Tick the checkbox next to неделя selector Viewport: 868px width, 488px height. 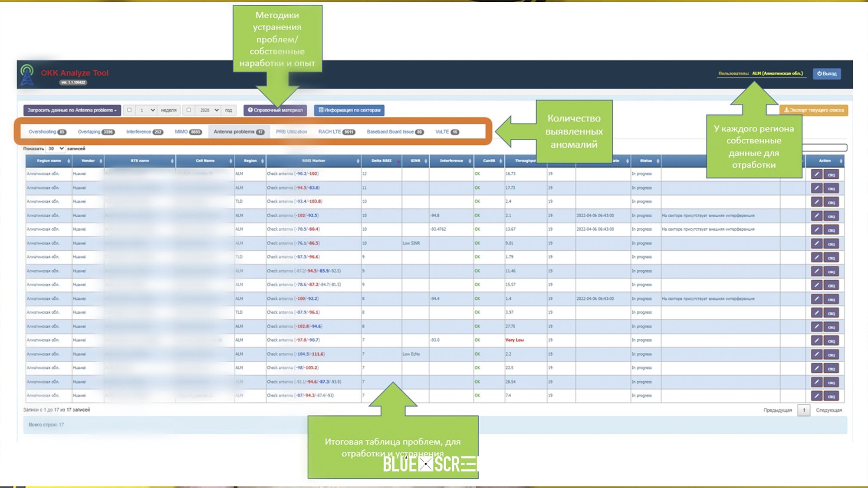click(x=129, y=110)
